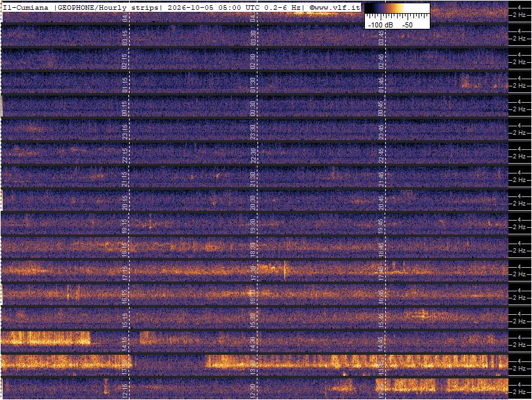Viewport: 532px width, 400px height.
Task: Click the -100 dB legend label
Action: point(381,25)
